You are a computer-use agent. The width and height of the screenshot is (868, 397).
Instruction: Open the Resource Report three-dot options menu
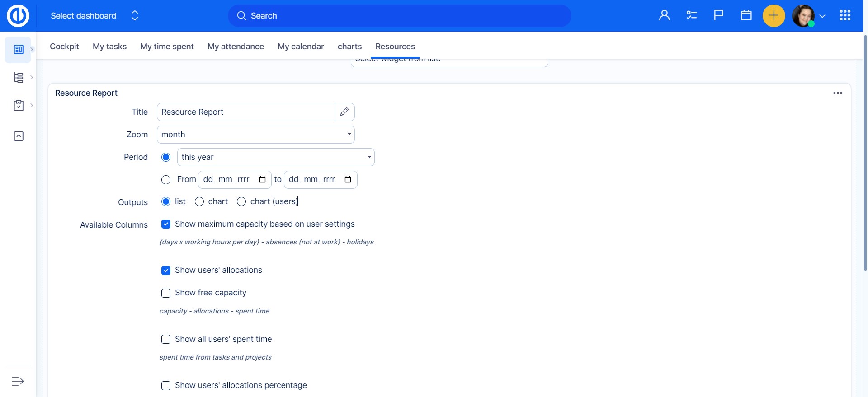[837, 93]
